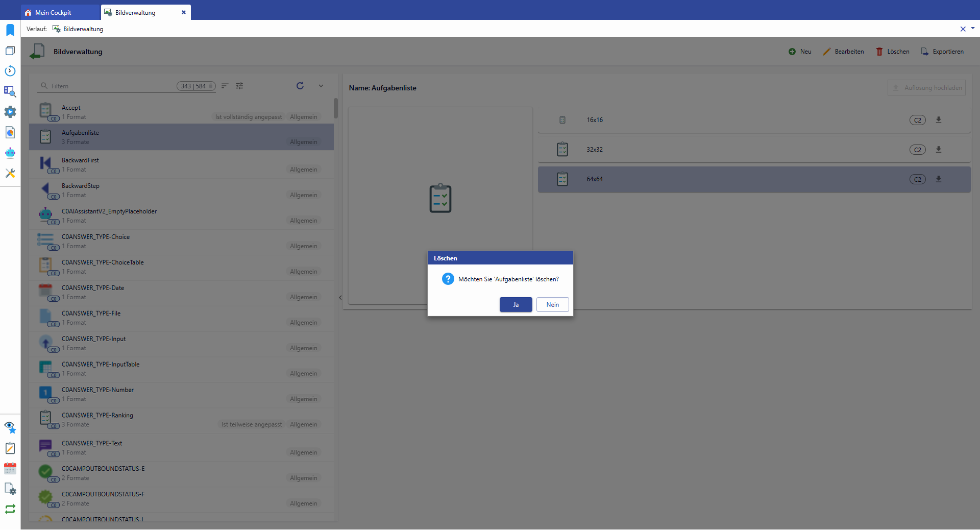
Task: Close the Bildverwaltung tab
Action: [x=184, y=12]
